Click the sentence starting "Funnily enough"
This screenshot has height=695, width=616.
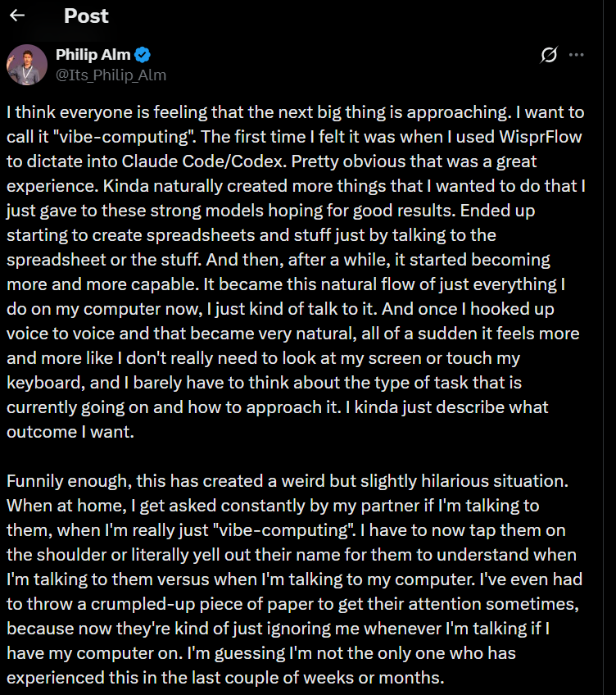click(288, 481)
